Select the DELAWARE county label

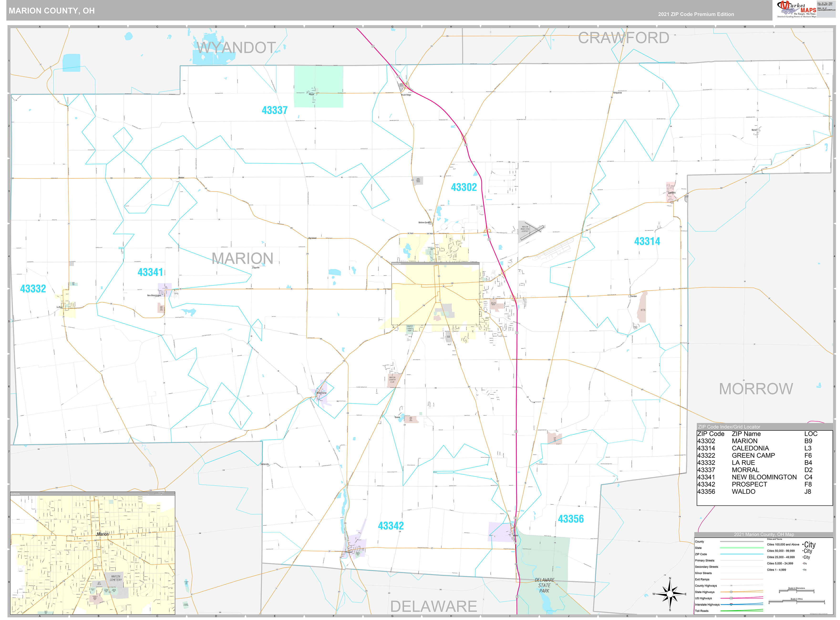pos(433,606)
